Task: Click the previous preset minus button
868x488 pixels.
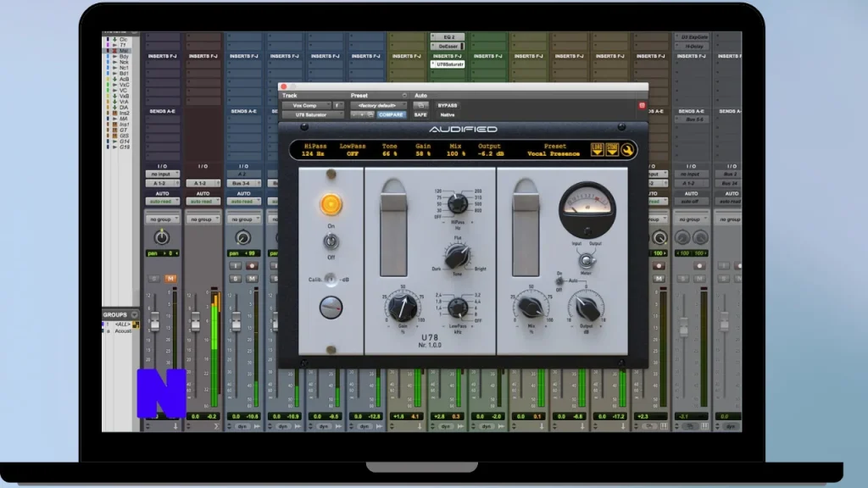Action: (x=354, y=115)
